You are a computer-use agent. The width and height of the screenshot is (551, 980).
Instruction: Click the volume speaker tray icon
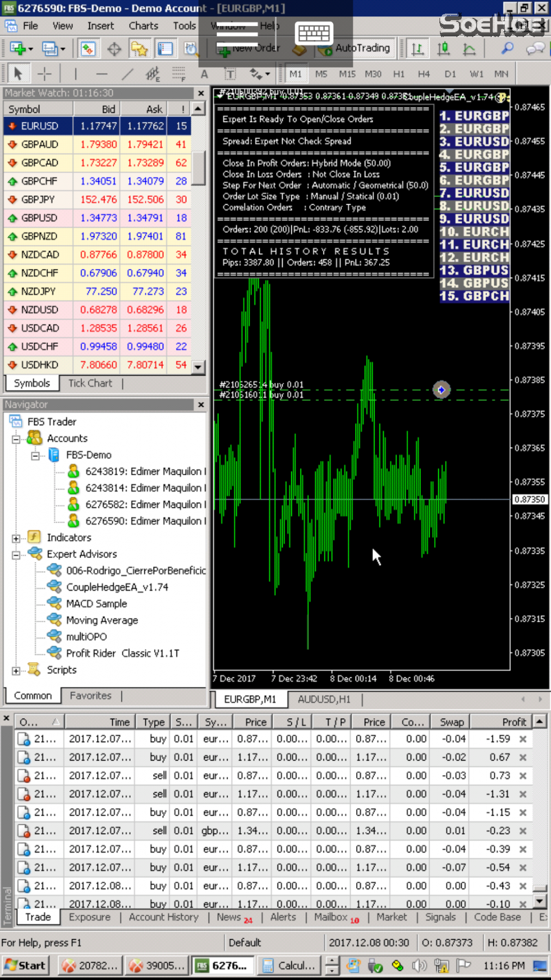pyautogui.click(x=419, y=966)
